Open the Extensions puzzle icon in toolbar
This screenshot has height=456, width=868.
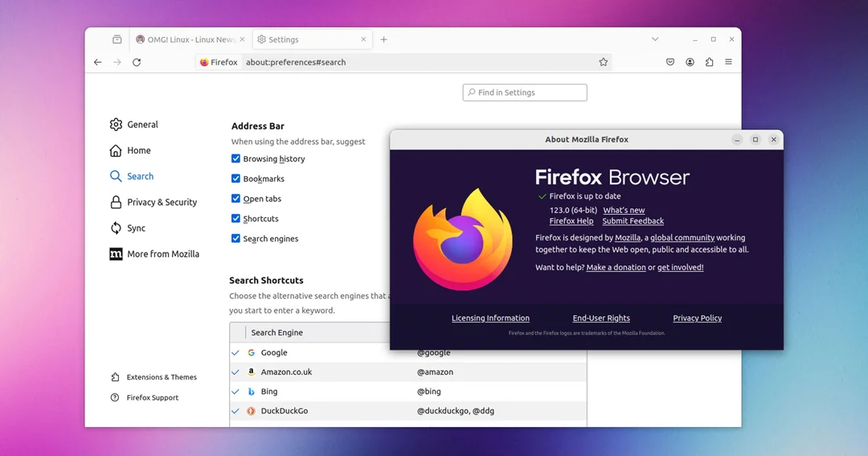(709, 62)
